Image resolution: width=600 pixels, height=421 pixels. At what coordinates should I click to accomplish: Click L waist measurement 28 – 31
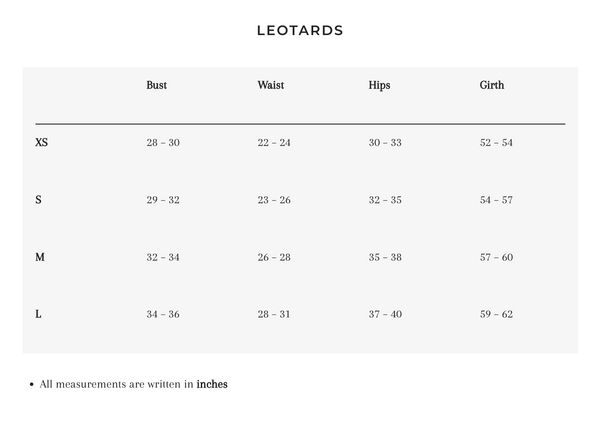[274, 314]
